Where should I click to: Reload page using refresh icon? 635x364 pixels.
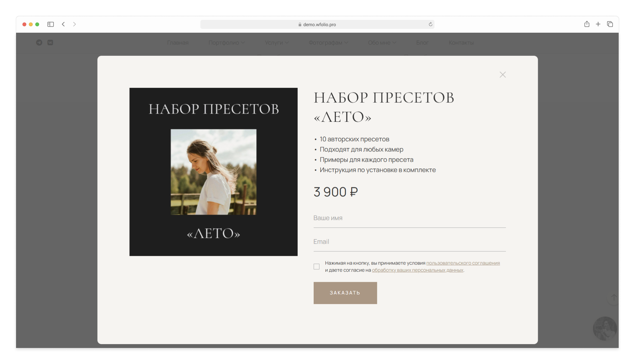[x=430, y=24]
